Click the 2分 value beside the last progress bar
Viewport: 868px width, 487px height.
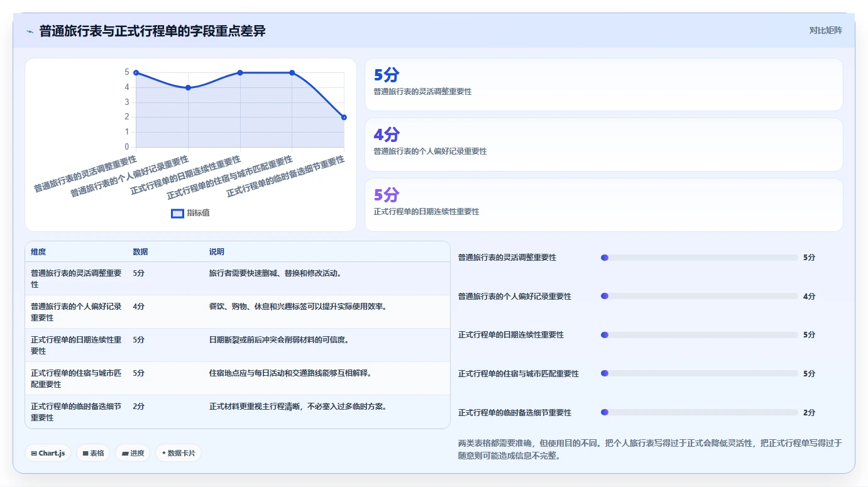[x=809, y=413]
